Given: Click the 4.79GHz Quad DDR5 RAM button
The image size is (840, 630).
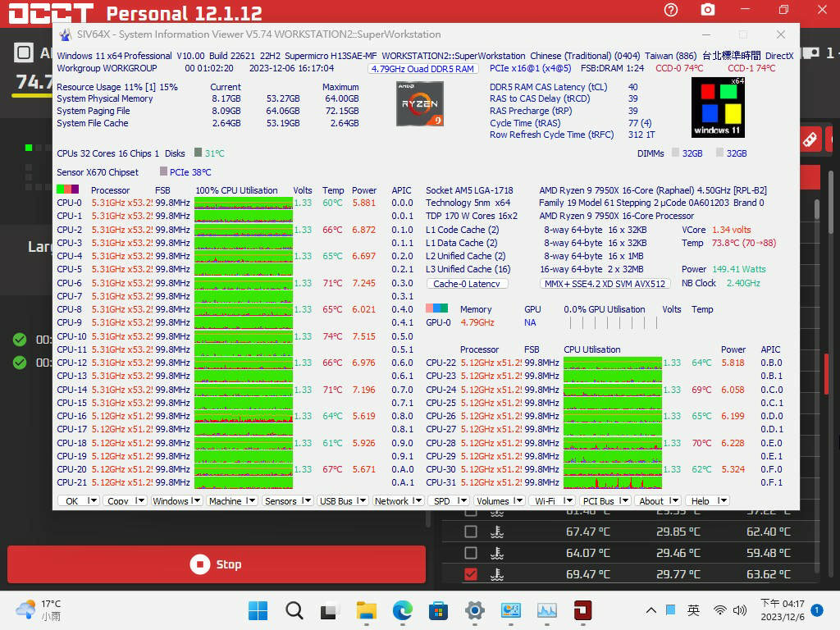Looking at the screenshot, I should point(422,69).
